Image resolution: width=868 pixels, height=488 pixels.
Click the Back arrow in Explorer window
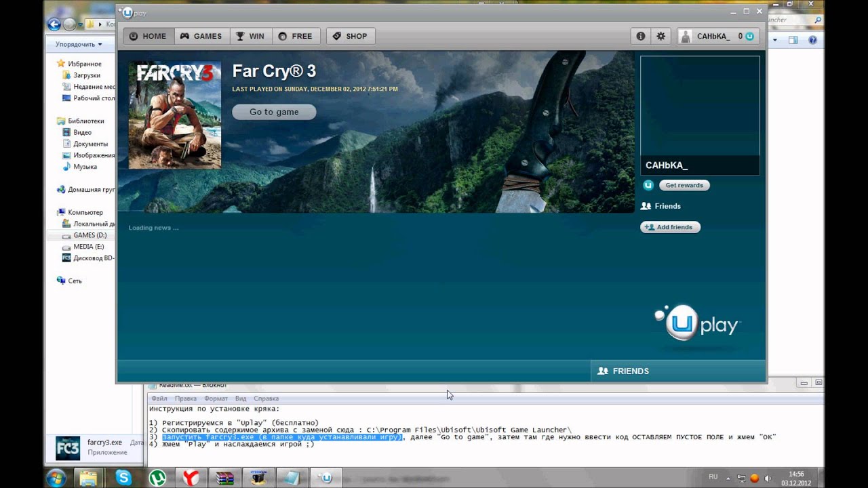click(x=54, y=24)
